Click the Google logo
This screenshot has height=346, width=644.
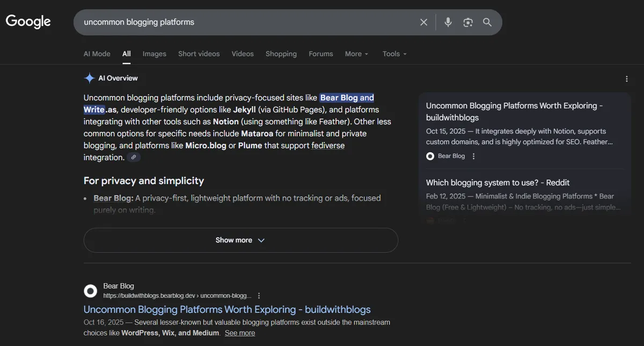(28, 21)
